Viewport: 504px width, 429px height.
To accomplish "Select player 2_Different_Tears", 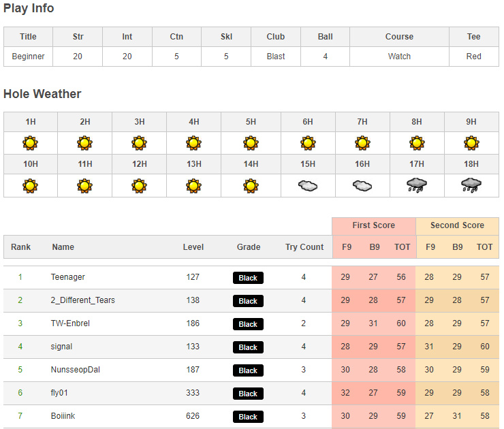I will (x=83, y=300).
